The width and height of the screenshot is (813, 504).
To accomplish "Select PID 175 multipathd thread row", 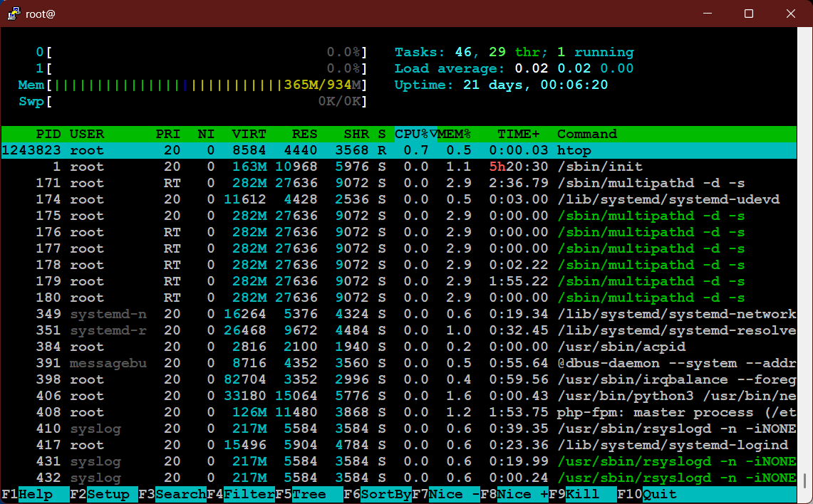I will pos(399,216).
